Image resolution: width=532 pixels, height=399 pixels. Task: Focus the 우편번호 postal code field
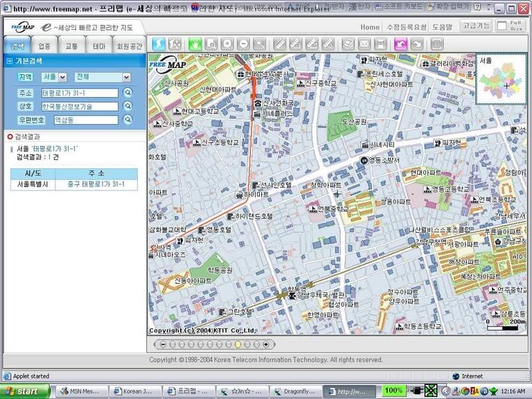[x=86, y=120]
